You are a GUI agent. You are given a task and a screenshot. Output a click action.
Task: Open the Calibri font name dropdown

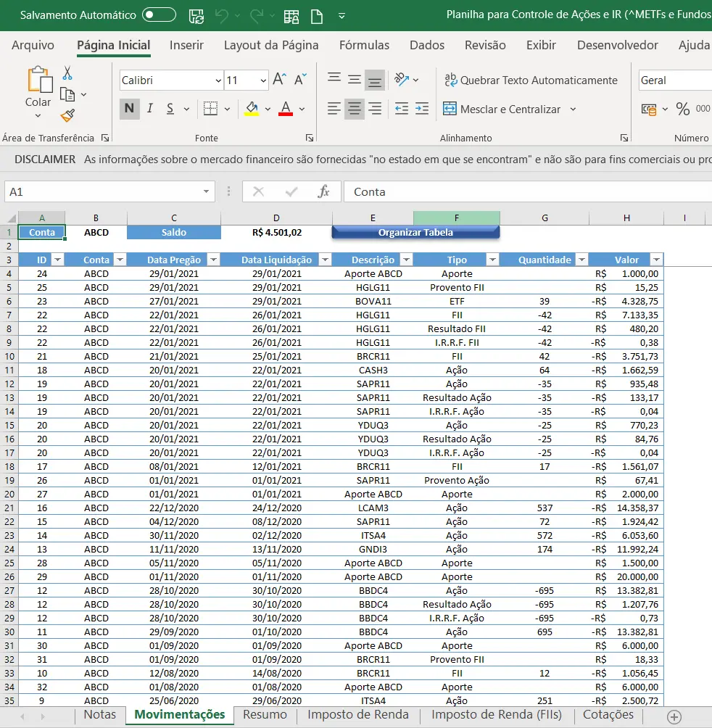coord(218,80)
